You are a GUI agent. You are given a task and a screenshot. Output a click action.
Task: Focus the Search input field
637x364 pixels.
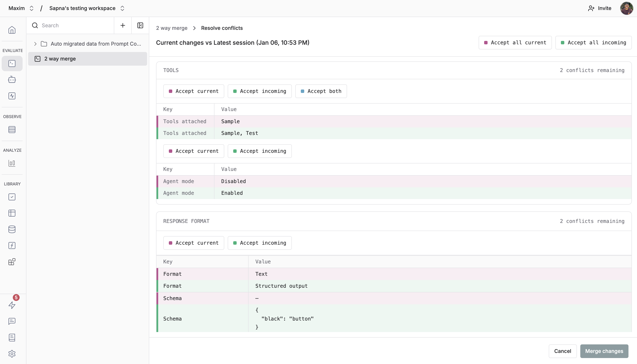[75, 25]
